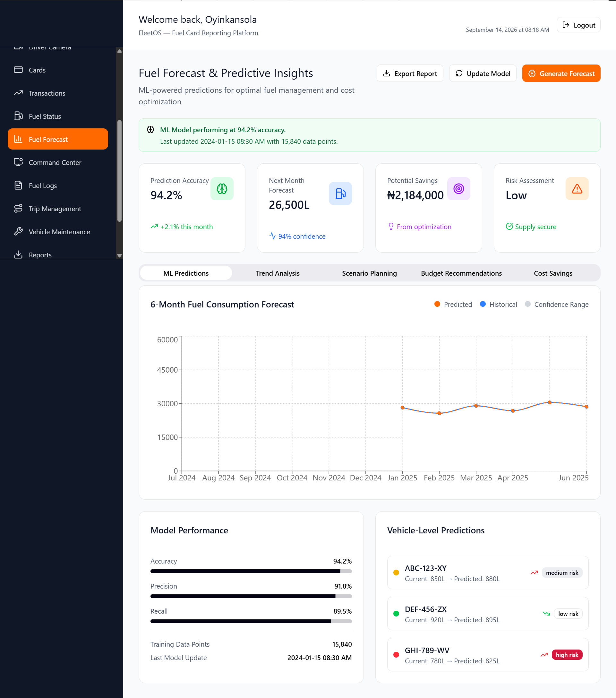Click the sidebar scrollbar up arrow
616x698 pixels.
[120, 51]
